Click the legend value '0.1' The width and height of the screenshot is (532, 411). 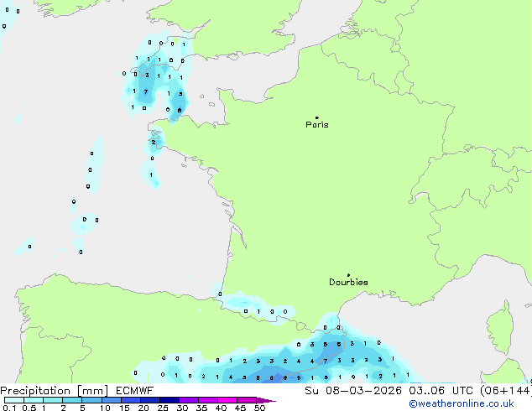9,408
